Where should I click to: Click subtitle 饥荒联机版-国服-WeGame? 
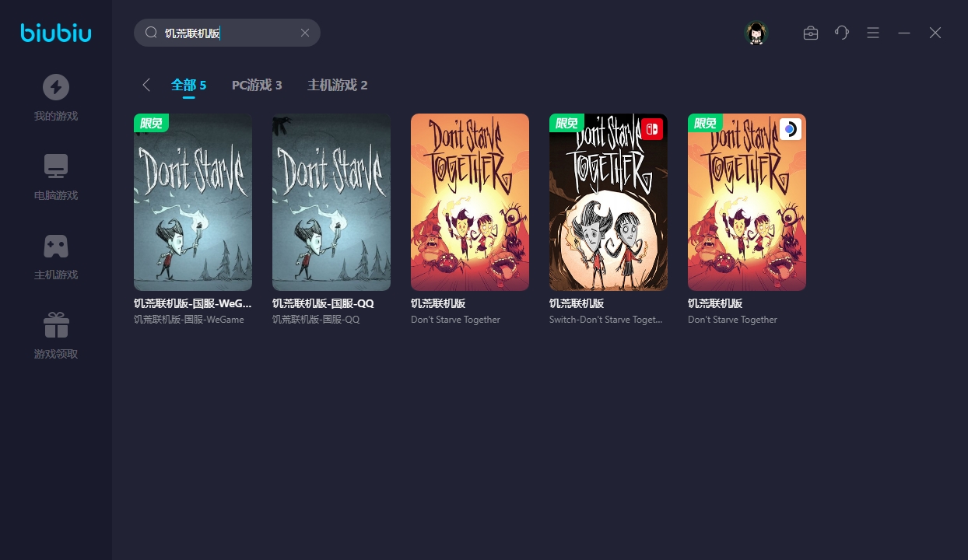coord(189,320)
